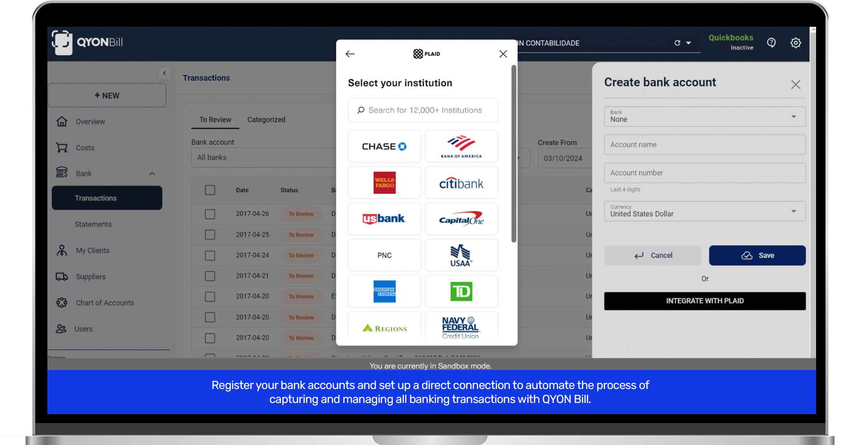Collapse the sidebar with the chevron button
The height and width of the screenshot is (445, 868).
click(x=164, y=73)
